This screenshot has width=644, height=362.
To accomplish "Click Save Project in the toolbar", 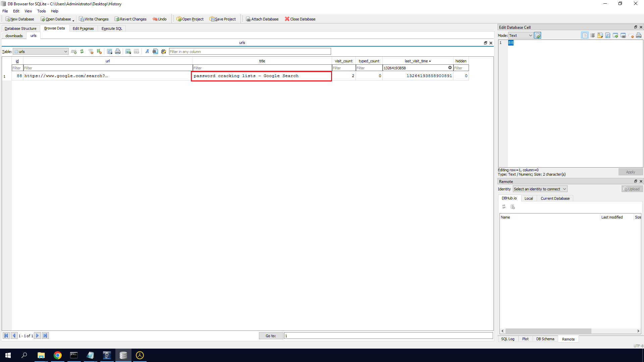I will coord(223,19).
